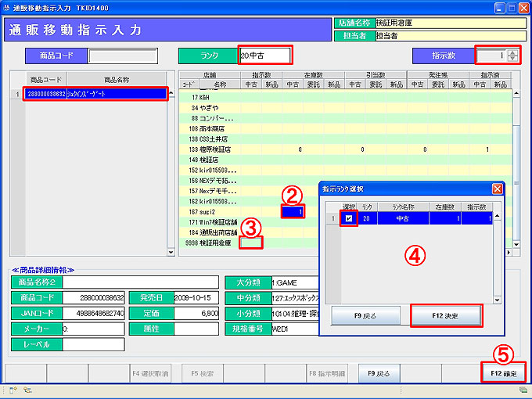Click the main window's bottom F9 戻る button
This screenshot has height=399, width=532.
(379, 373)
